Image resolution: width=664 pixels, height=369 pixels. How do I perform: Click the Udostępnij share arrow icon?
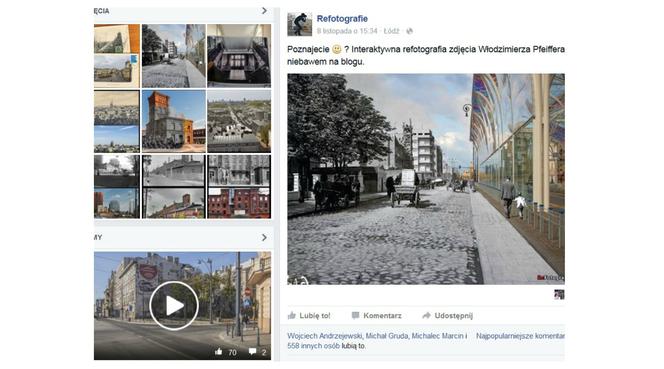point(426,315)
